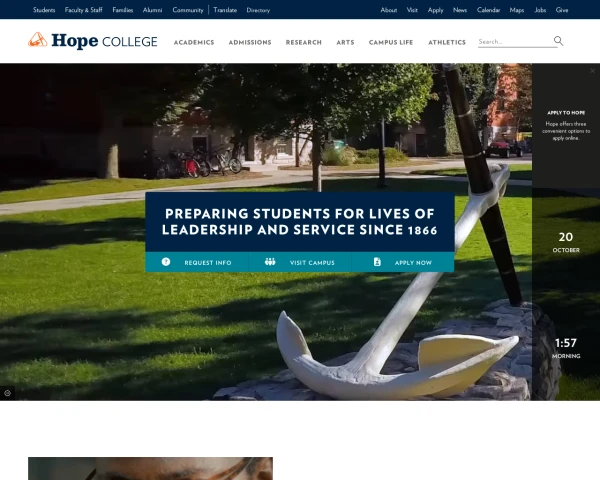Screen dimensions: 600x480
Task: Follow the Students link in top bar
Action: coord(44,10)
